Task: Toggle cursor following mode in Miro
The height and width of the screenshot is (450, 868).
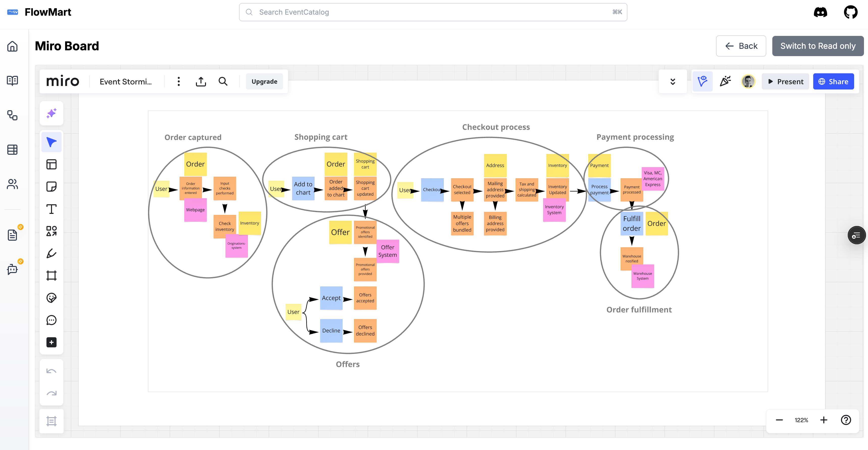Action: pyautogui.click(x=703, y=81)
